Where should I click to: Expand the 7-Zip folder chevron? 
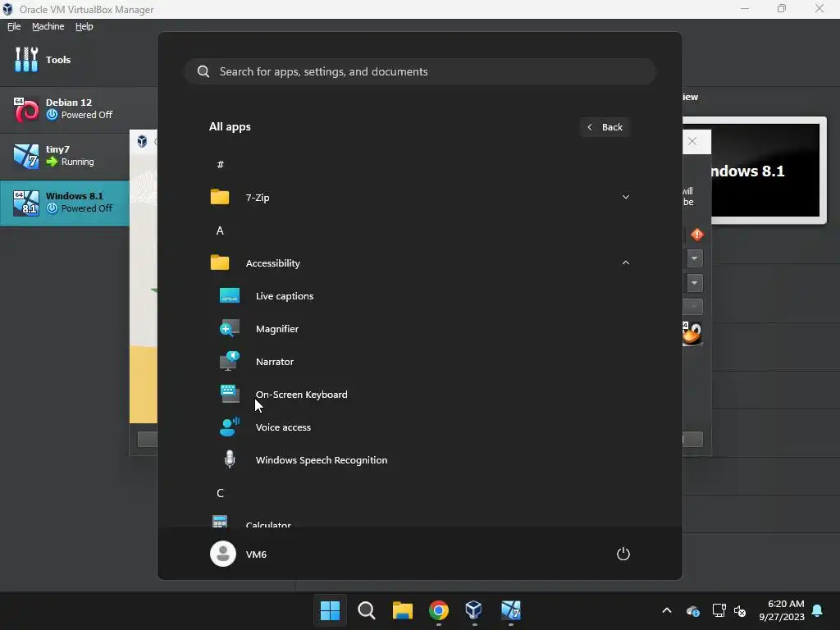(x=625, y=197)
